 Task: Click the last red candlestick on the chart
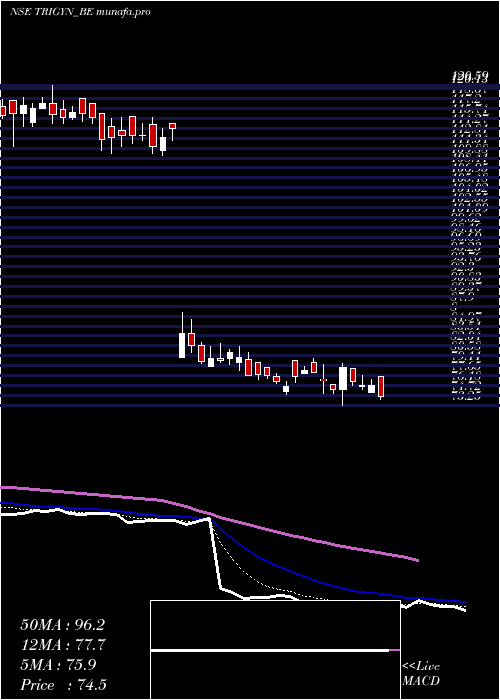click(381, 387)
